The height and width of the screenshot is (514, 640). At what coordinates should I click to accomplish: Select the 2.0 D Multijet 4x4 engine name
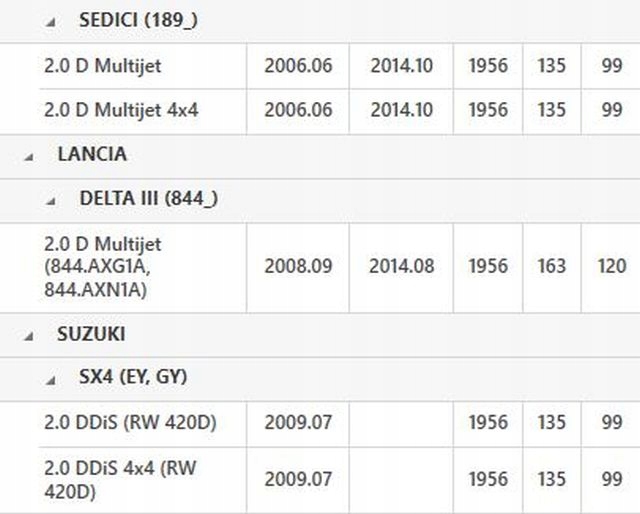(122, 110)
